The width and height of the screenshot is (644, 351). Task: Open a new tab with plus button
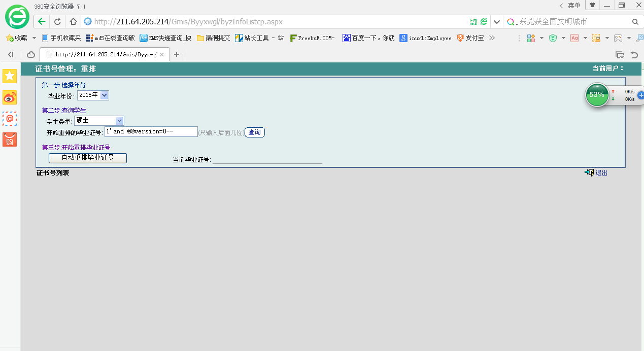[x=177, y=54]
